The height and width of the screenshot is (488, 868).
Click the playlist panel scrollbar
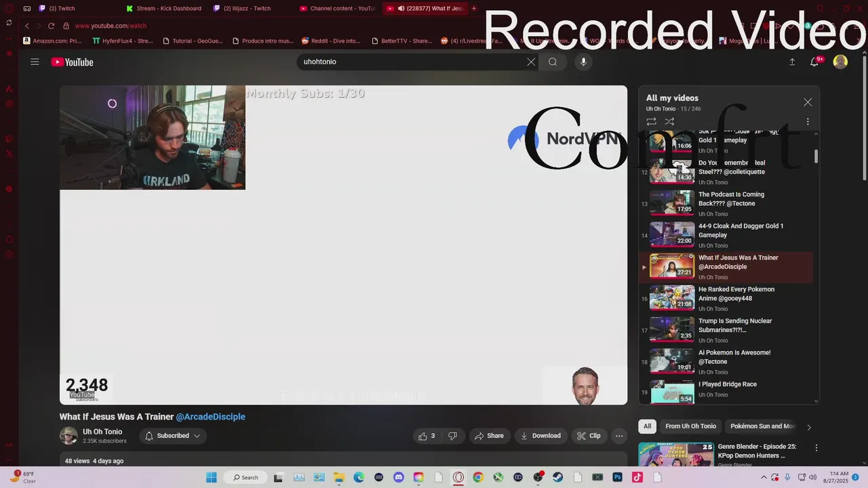tap(816, 157)
